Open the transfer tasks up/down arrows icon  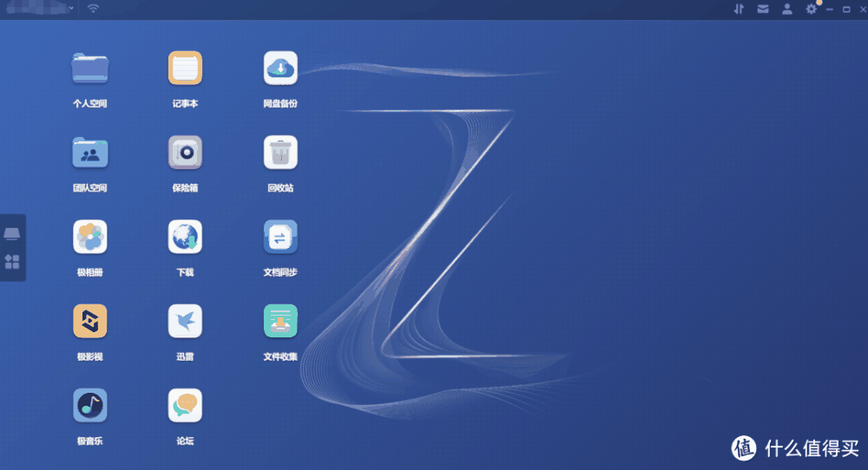(739, 10)
